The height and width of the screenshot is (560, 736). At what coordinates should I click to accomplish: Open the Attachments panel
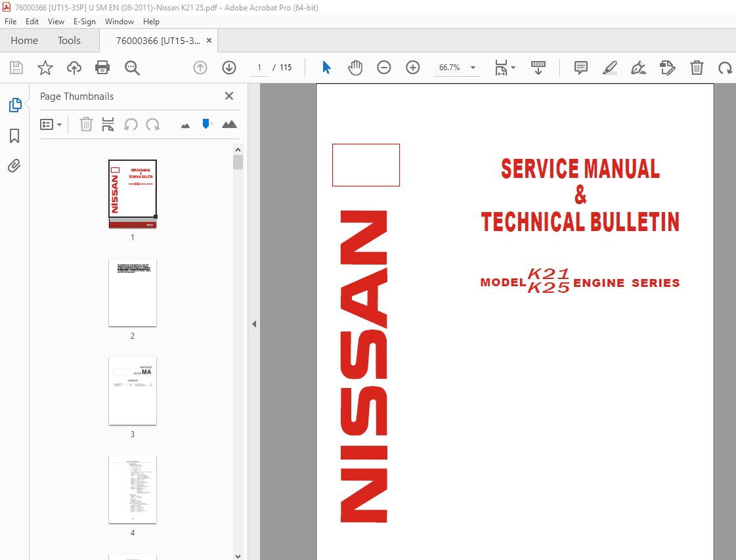click(x=14, y=166)
